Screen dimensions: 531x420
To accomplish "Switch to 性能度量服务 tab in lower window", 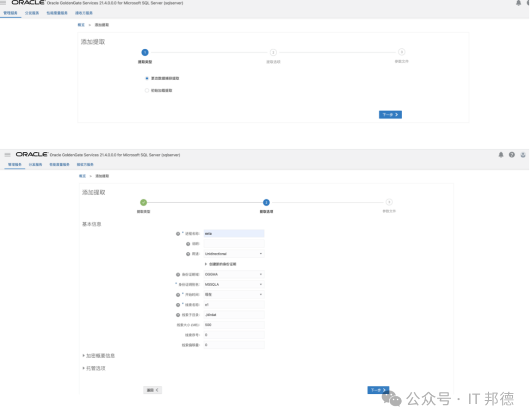I will click(x=59, y=165).
